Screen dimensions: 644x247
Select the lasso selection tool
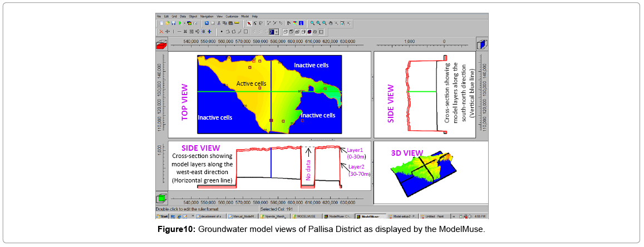point(261,23)
